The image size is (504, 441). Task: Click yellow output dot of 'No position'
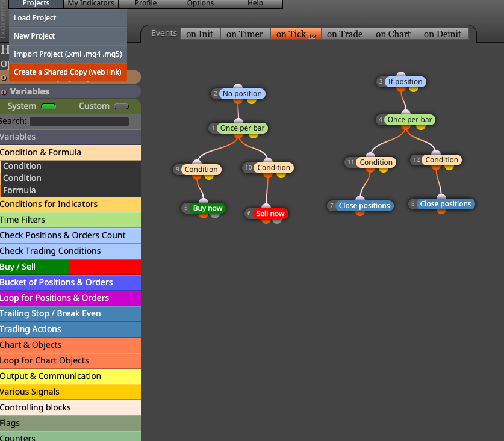click(251, 101)
